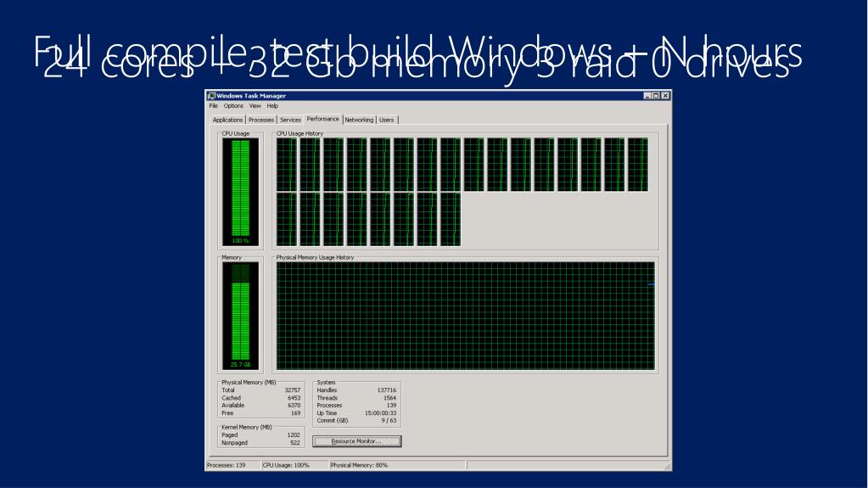Screen dimensions: 868x488
Task: Click the Up Time value 15:00:00:33
Action: (x=380, y=413)
